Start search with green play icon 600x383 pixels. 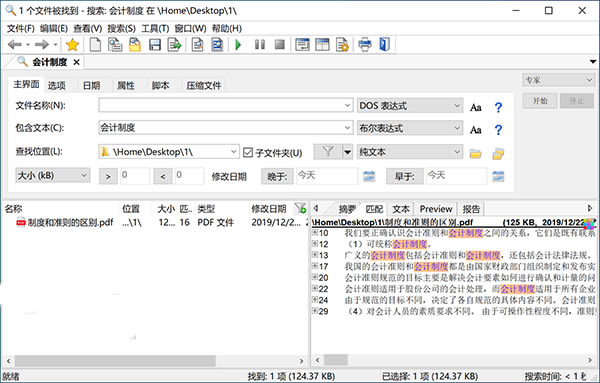[x=238, y=45]
